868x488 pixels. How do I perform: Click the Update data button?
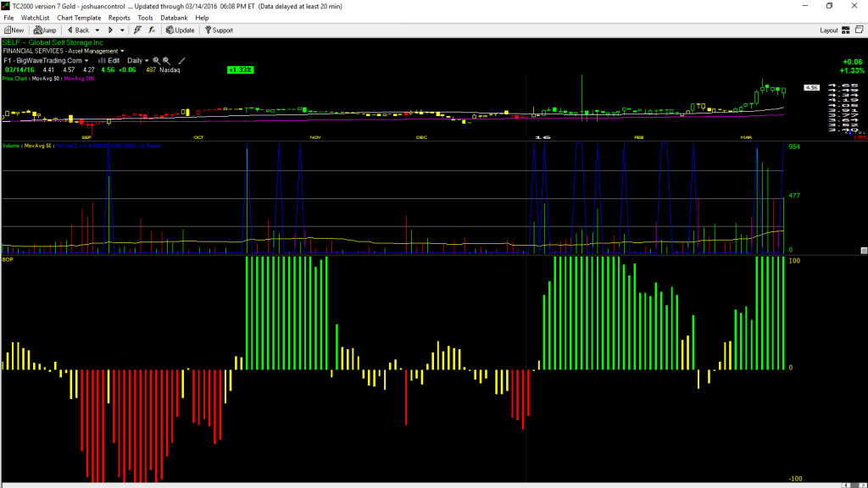[181, 30]
